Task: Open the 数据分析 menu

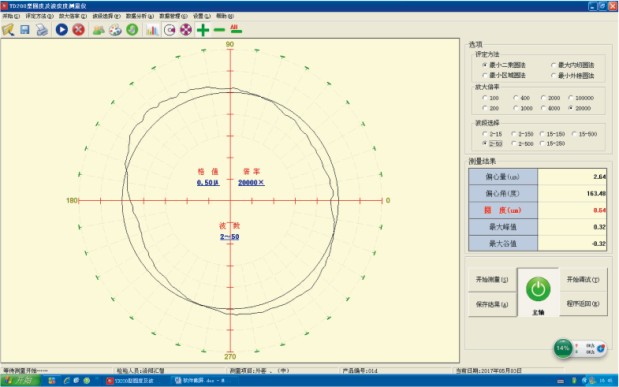Action: 139,16
